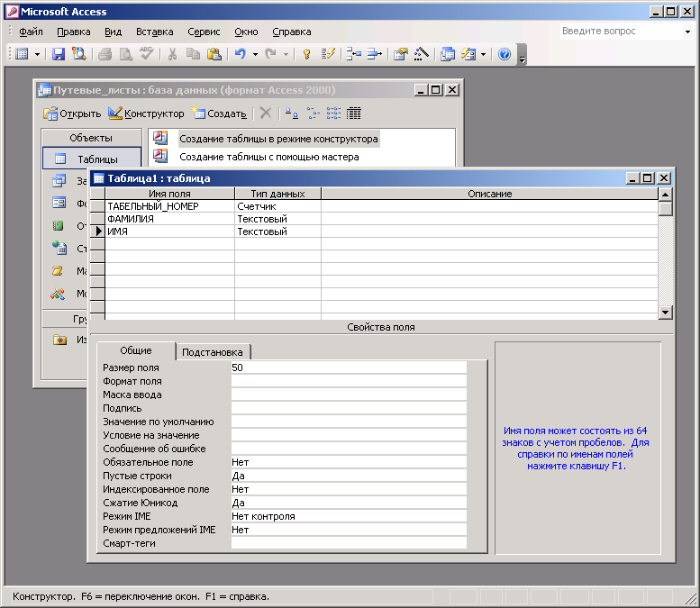Screen dimensions: 700x608
Task: Open the Вид menu
Action: click(x=113, y=32)
